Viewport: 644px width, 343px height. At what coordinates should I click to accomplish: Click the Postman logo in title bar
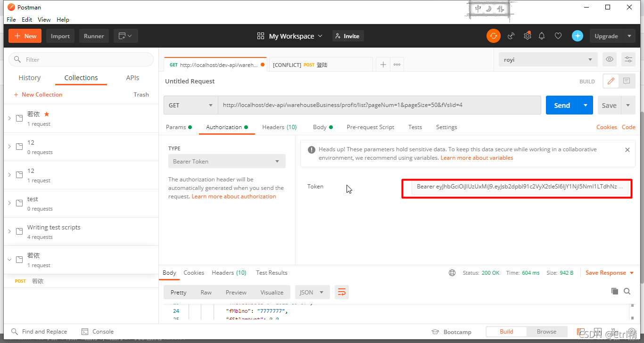11,7
